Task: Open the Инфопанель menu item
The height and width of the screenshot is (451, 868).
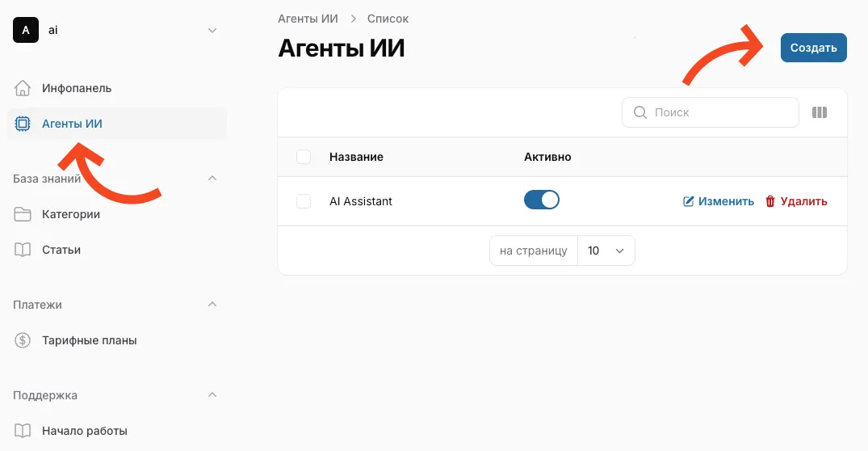Action: click(77, 88)
